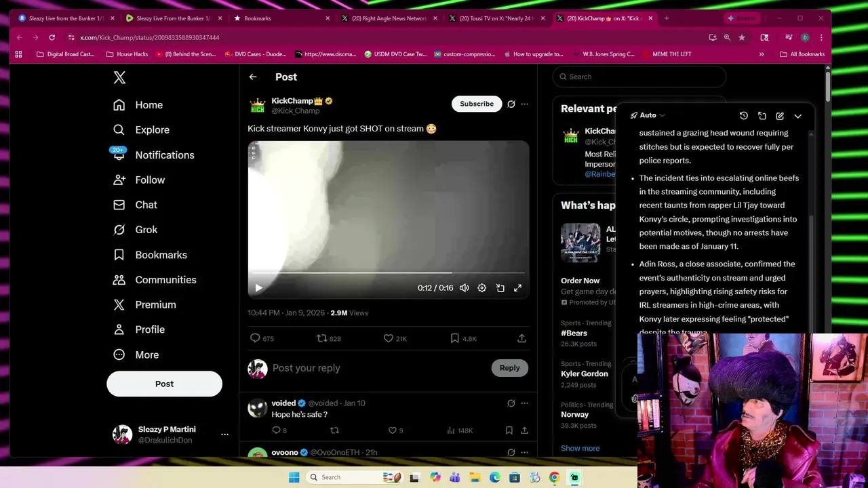Share the KickChamp post
Screen dimensions: 868x488
click(x=521, y=338)
